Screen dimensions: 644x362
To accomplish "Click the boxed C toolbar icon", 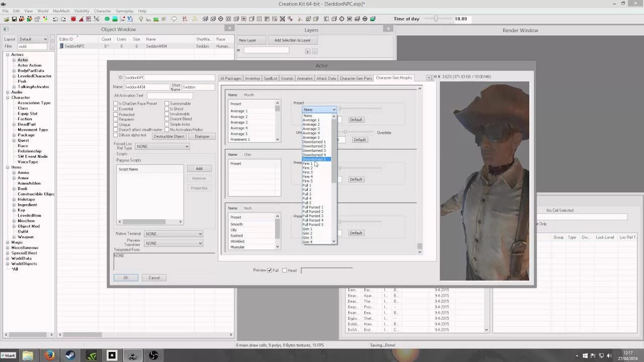I will coord(326,19).
